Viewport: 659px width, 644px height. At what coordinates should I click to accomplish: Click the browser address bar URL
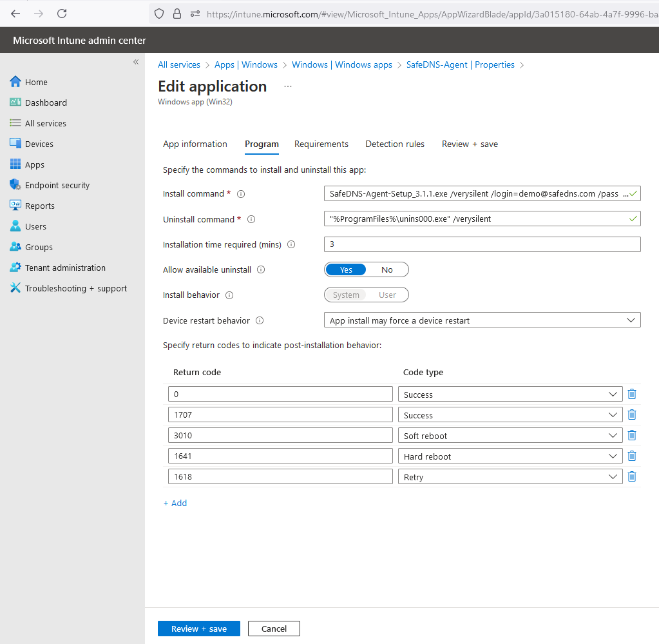[x=432, y=14]
